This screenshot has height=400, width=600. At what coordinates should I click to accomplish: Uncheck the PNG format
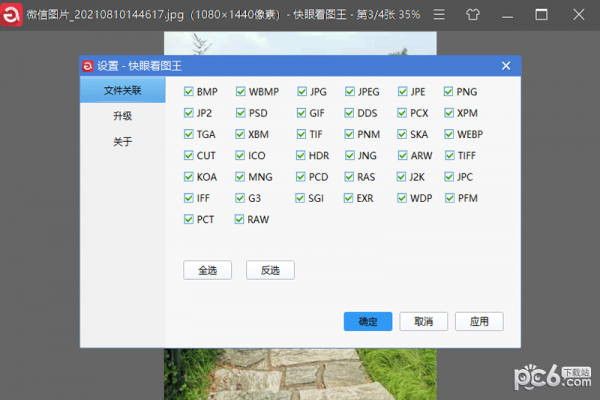click(448, 91)
